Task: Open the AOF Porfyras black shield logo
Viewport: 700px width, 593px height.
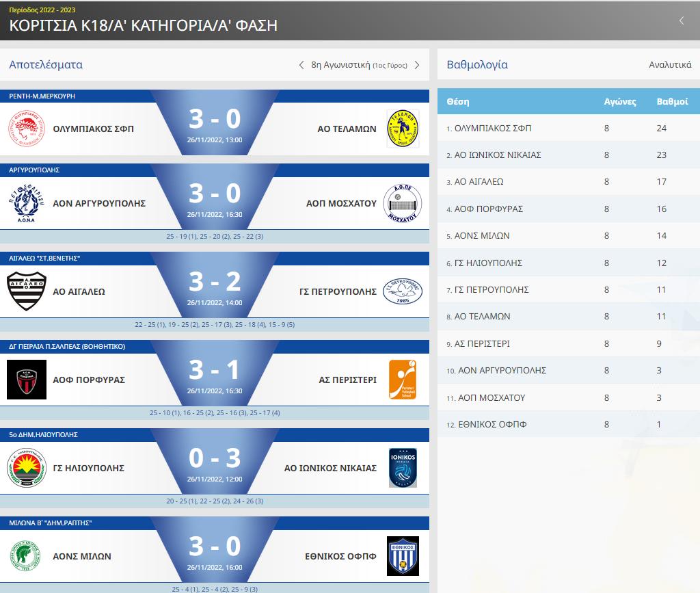Action: point(27,380)
